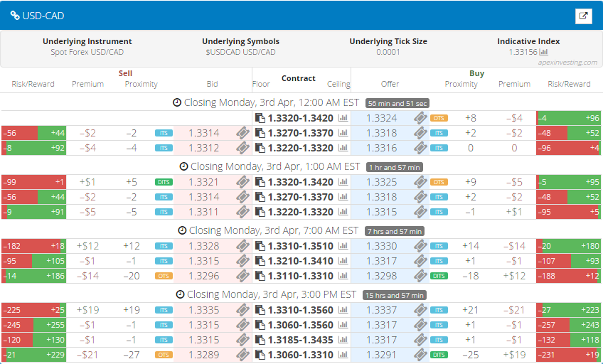Open buy ticket for the 1.3210-1.3410 contract

point(420,261)
